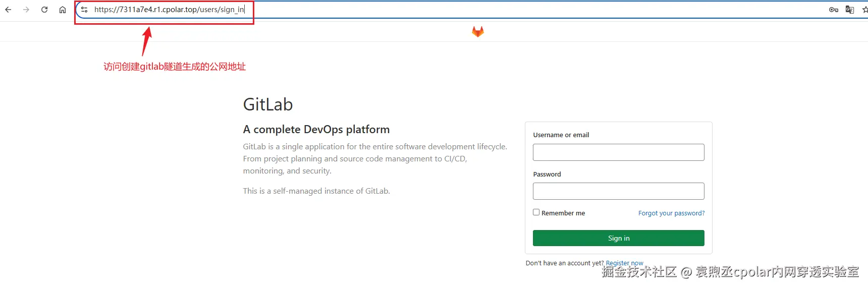View site information icon in address bar
Image resolution: width=868 pixels, height=288 pixels.
[x=84, y=10]
